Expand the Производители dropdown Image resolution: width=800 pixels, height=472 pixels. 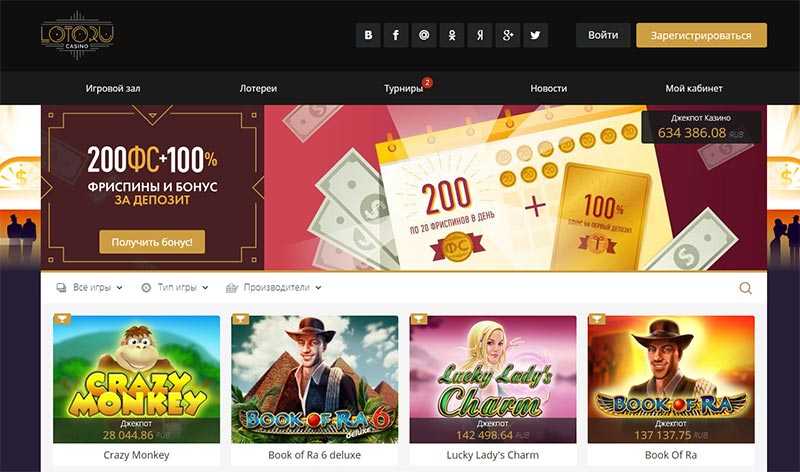pos(273,288)
